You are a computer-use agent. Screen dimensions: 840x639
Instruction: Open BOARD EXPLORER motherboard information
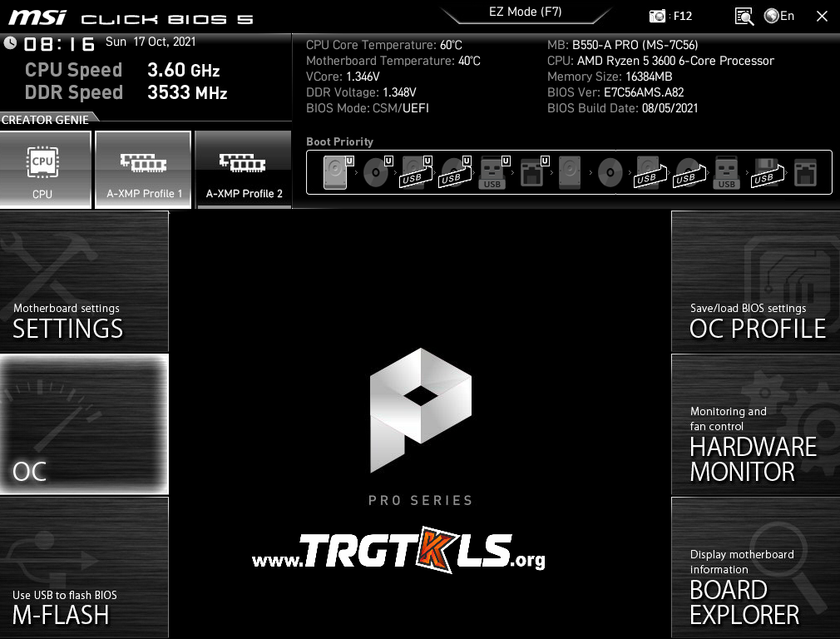pos(755,567)
